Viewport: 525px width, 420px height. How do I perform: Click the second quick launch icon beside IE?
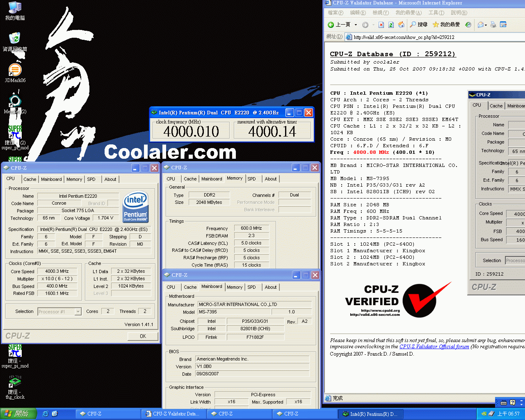(x=55, y=414)
